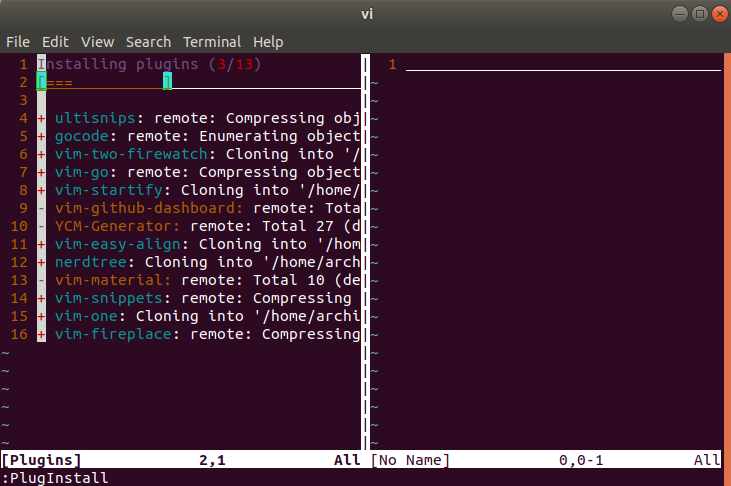This screenshot has width=731, height=486.
Task: Click the plus marker beside vim-fireplace
Action: pyautogui.click(x=41, y=334)
